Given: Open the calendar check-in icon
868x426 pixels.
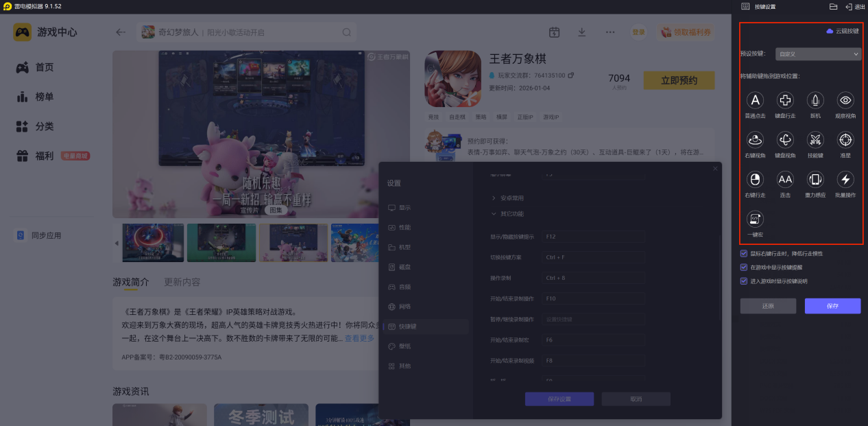Looking at the screenshot, I should 555,32.
